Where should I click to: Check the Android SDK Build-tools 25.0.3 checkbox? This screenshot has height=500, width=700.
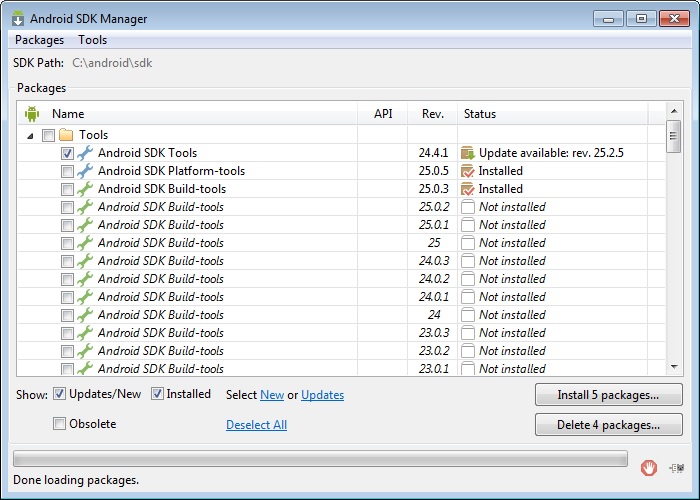pos(67,189)
